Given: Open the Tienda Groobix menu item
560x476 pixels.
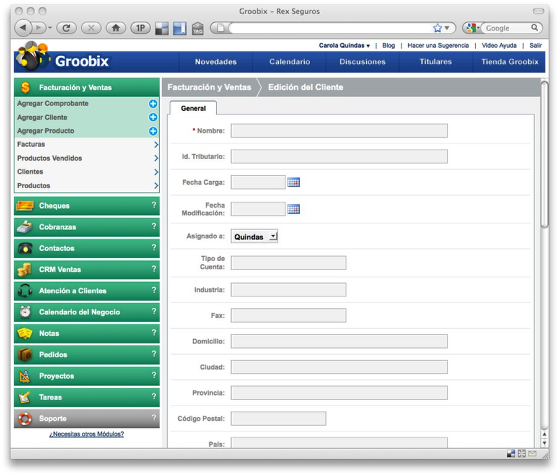Looking at the screenshot, I should (510, 62).
